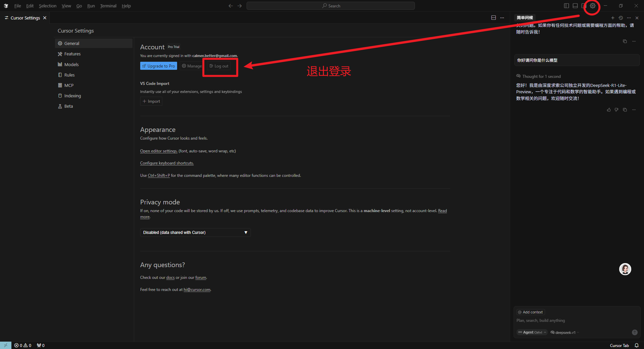
Task: Select General settings section
Action: (94, 43)
